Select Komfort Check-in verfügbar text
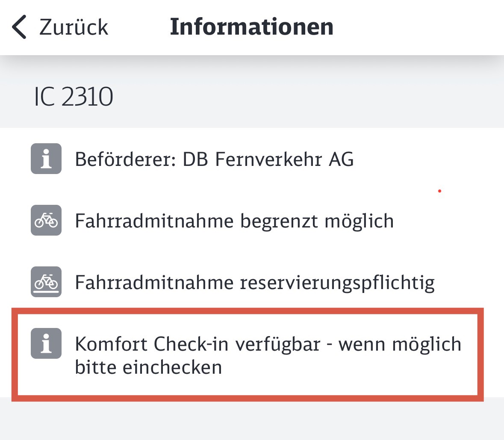504x440 pixels. [197, 344]
